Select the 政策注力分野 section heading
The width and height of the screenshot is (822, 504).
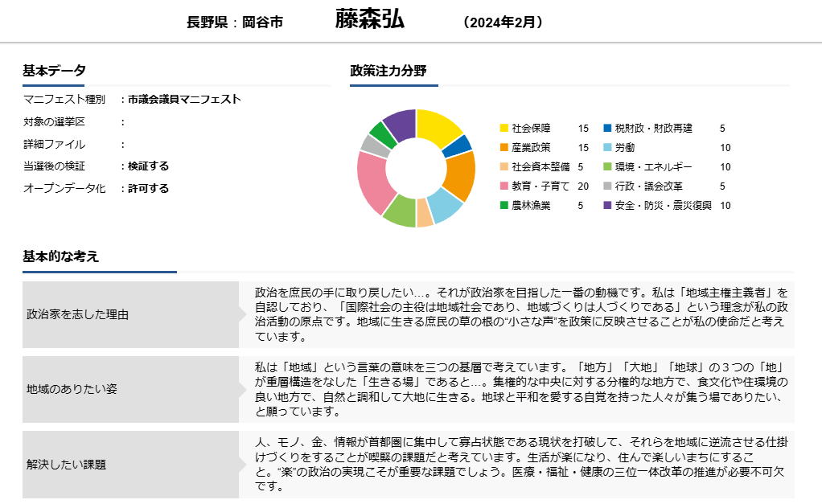(388, 71)
